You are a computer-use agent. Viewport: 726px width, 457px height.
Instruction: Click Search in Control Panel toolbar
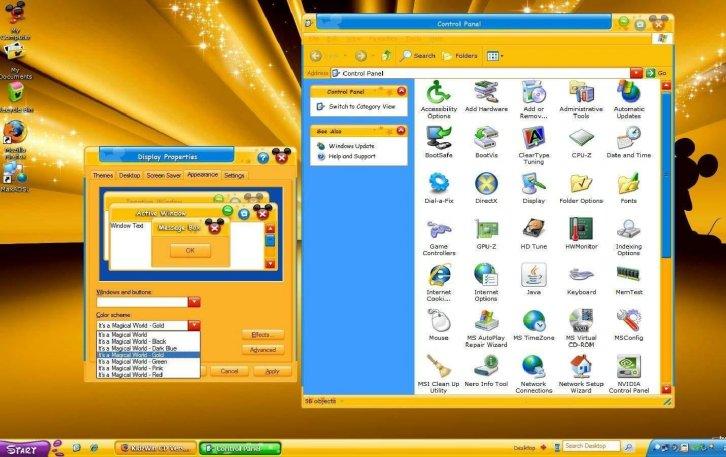point(418,56)
